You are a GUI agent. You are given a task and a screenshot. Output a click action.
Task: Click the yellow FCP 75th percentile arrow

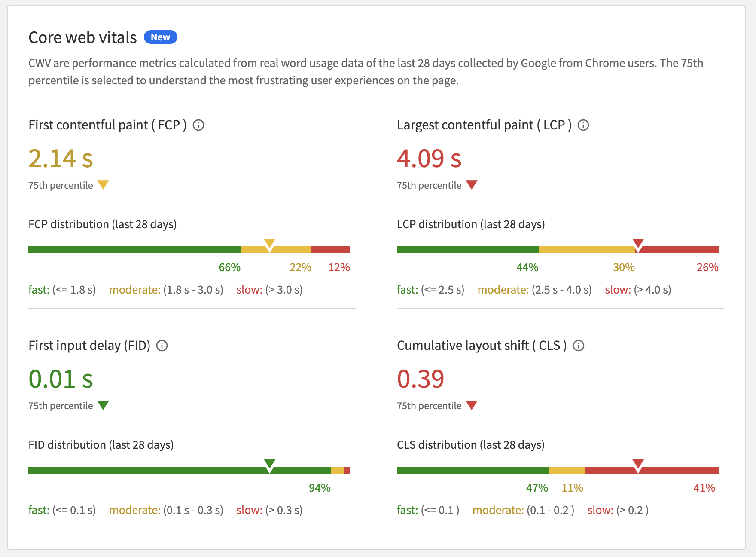103,185
